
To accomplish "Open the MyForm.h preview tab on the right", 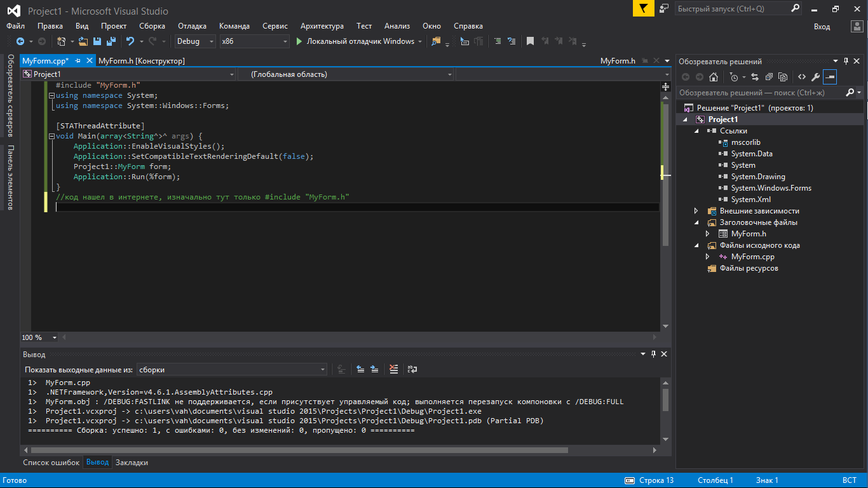I will [x=618, y=61].
